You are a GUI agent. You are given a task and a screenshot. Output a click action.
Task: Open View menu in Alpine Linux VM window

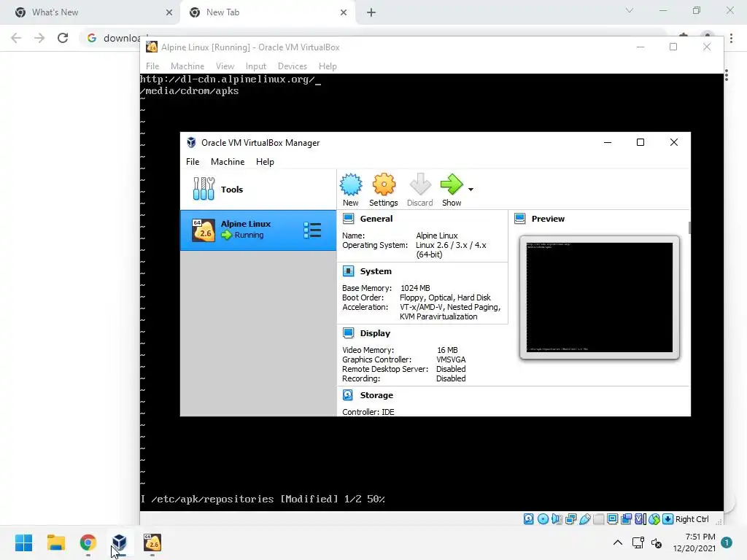tap(225, 66)
